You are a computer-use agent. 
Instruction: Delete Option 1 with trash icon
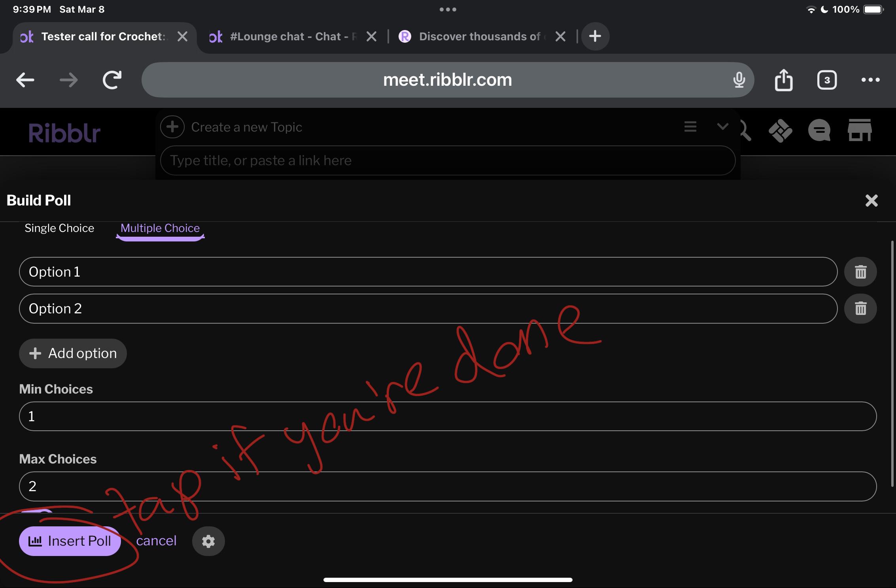860,272
